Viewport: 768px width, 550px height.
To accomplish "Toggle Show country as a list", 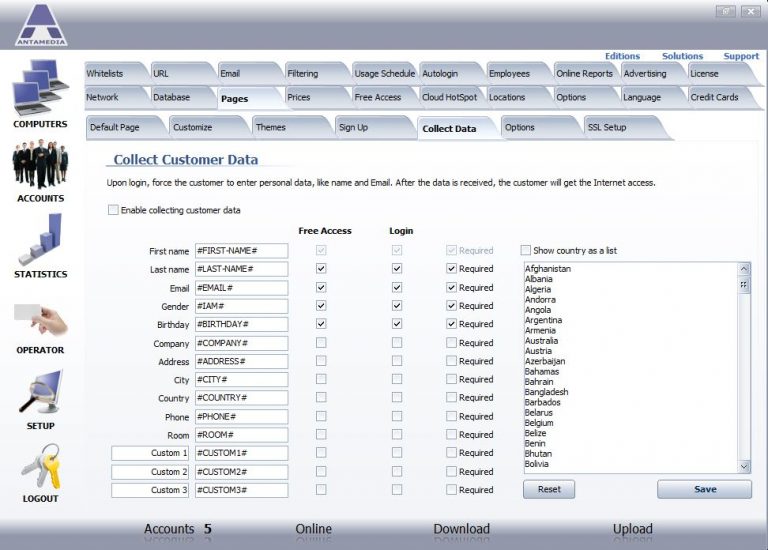I will pos(526,250).
